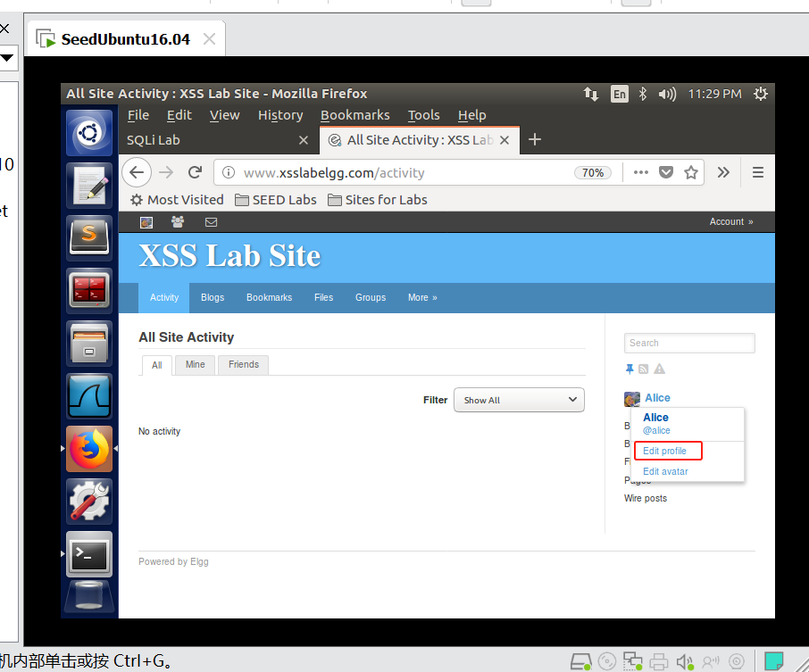Switch to Firefox in the dock
Screen dimensions: 809x672
pyautogui.click(x=89, y=448)
